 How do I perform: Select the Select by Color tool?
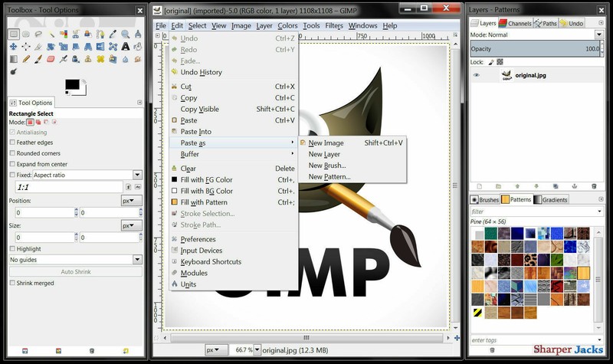point(64,34)
